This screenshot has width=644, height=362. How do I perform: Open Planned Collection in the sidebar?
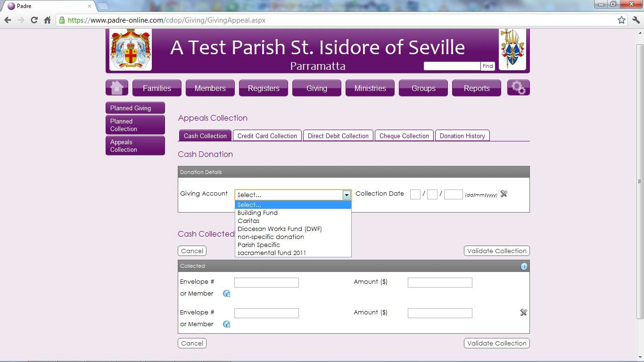point(135,125)
